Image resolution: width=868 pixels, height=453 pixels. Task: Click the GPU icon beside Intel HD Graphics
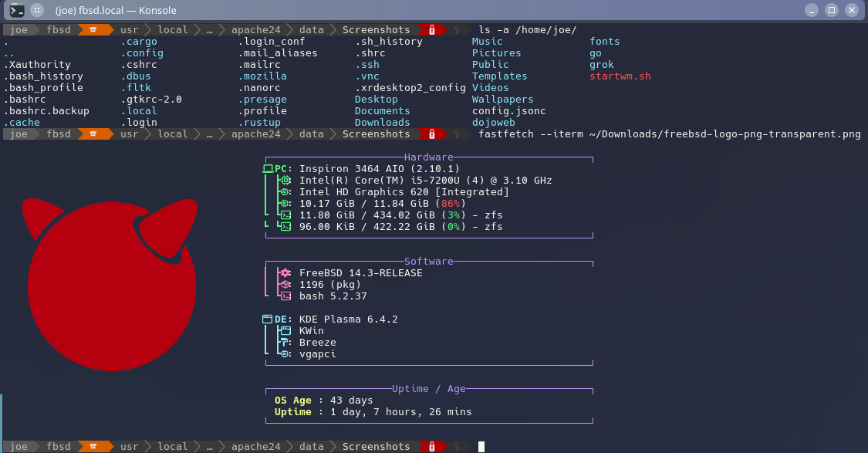(x=285, y=192)
